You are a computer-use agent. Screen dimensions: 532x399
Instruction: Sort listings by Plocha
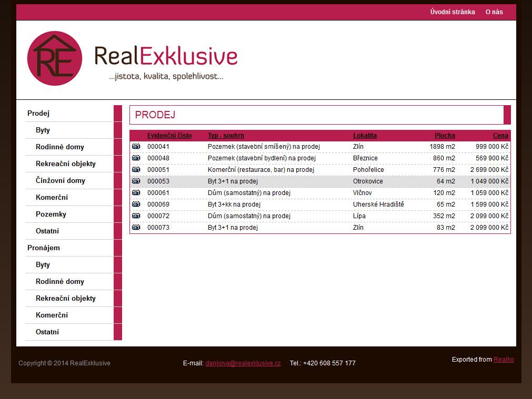tap(445, 136)
